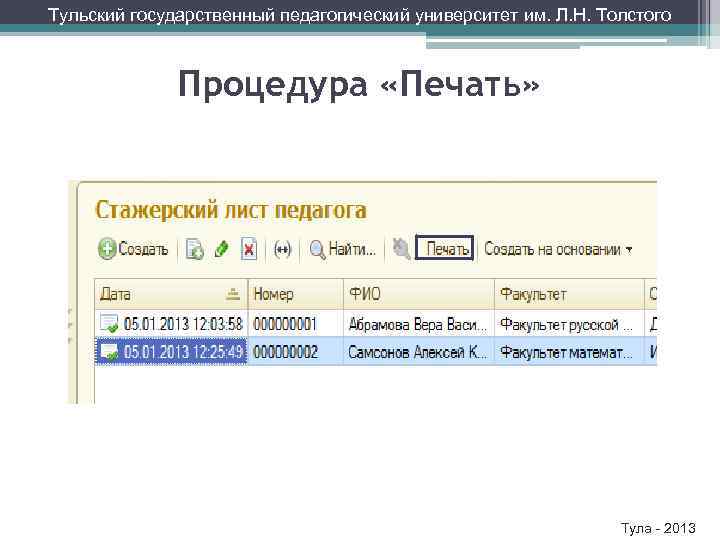Click the green plus Create icon
This screenshot has width=720, height=540.
point(107,249)
